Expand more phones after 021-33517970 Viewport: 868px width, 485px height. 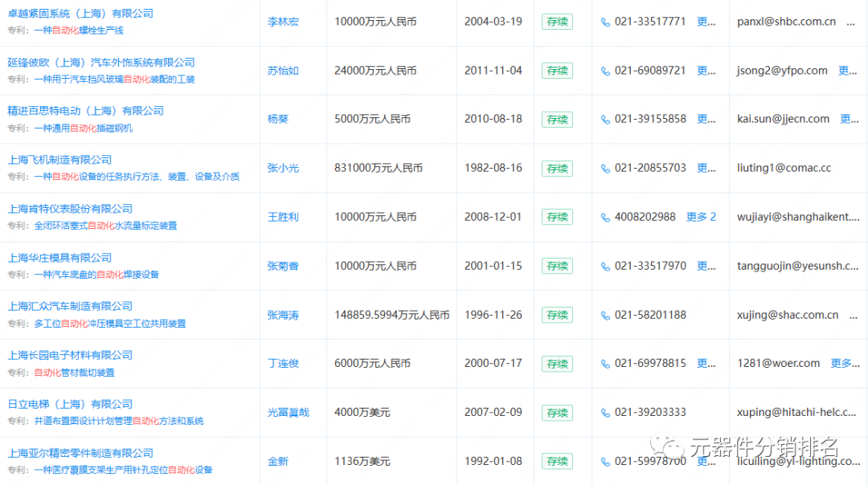(706, 266)
